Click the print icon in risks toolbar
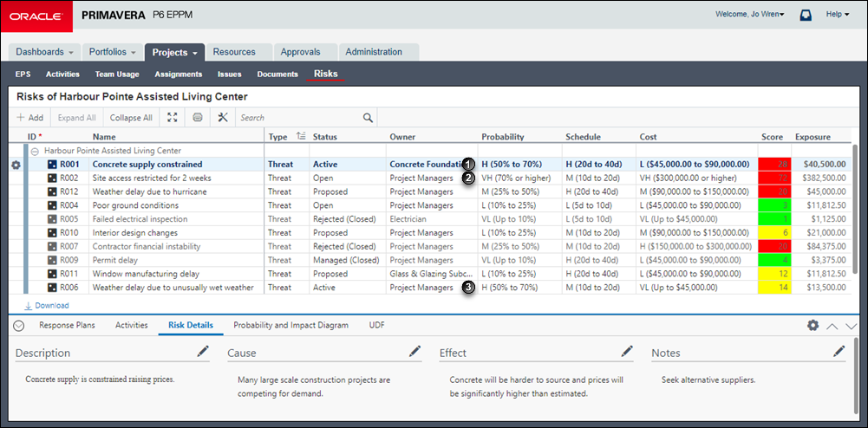This screenshot has height=428, width=868. pyautogui.click(x=198, y=118)
